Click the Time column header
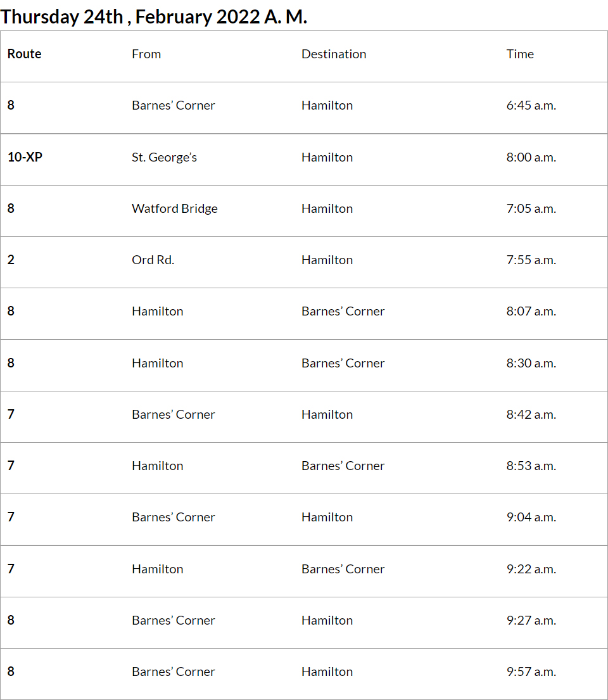Screen dimensions: 608x700 click(x=520, y=54)
